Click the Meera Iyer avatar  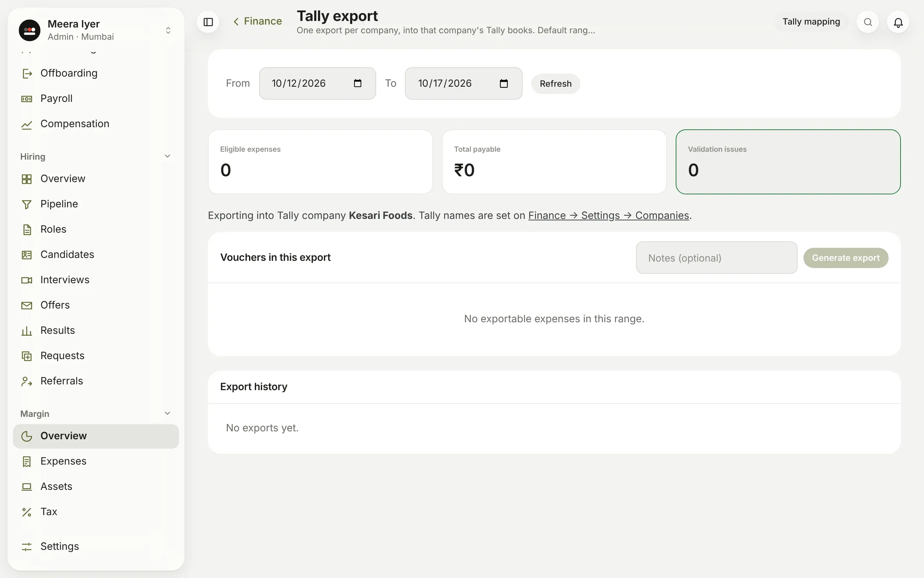pos(29,30)
